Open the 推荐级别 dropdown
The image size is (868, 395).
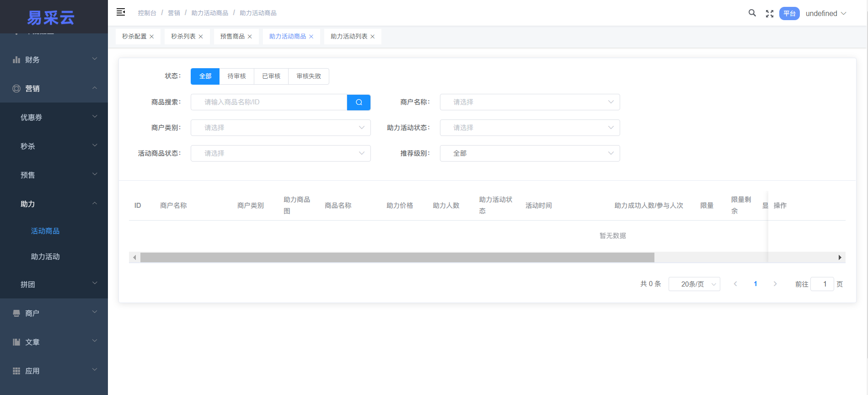point(530,153)
